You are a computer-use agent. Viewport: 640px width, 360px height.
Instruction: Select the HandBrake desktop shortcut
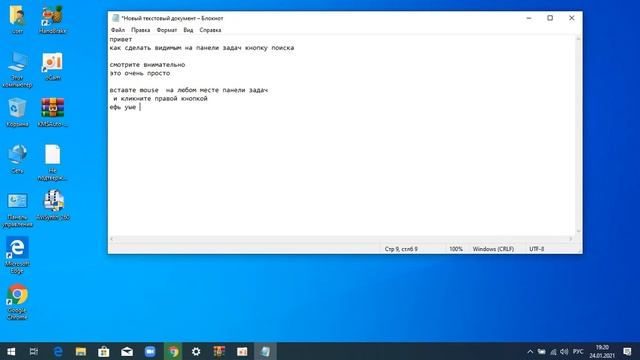pos(52,20)
